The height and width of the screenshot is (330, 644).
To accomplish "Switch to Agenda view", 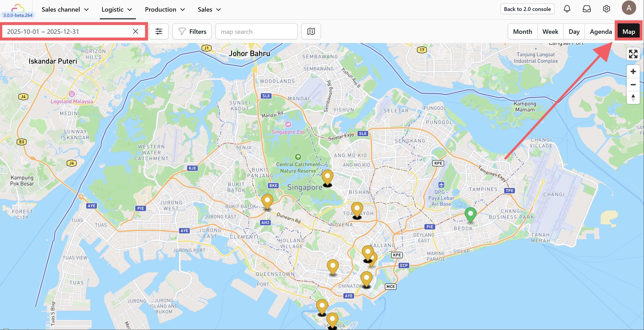I will click(x=600, y=32).
